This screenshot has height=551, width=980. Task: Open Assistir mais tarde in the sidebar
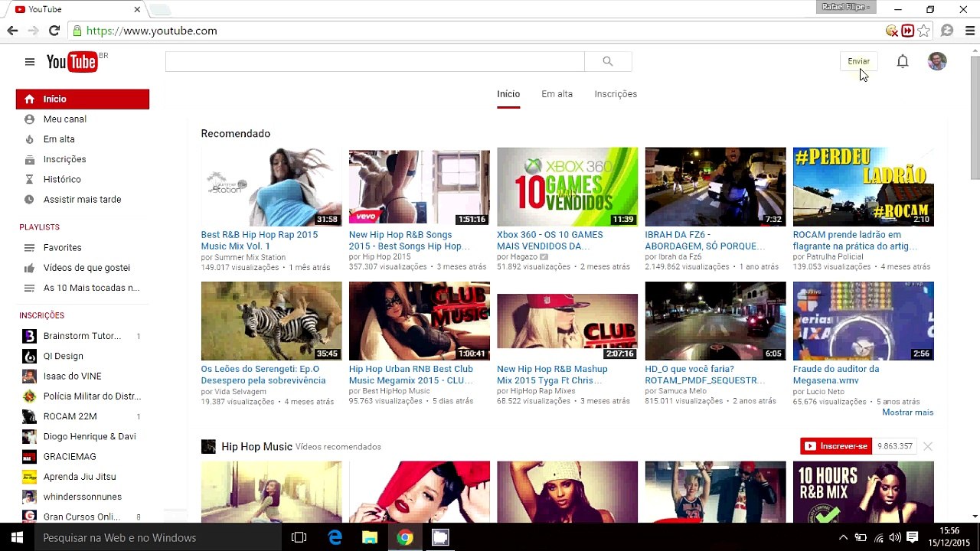[83, 200]
